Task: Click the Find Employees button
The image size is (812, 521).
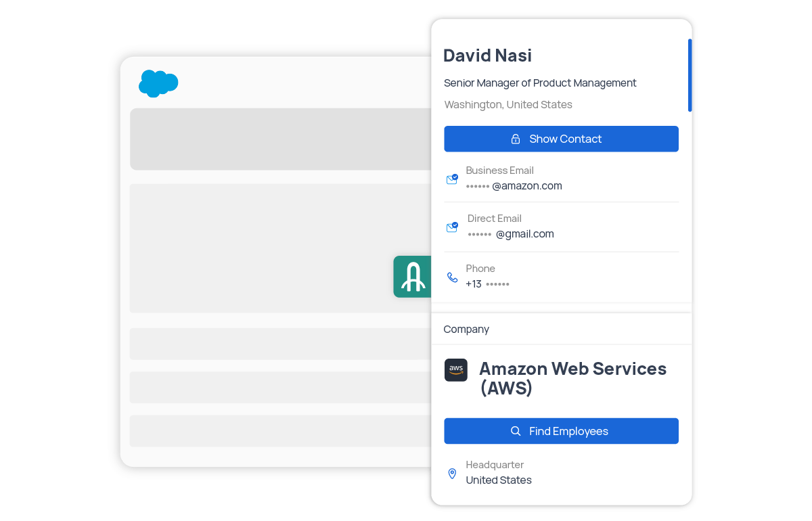Action: coord(561,431)
